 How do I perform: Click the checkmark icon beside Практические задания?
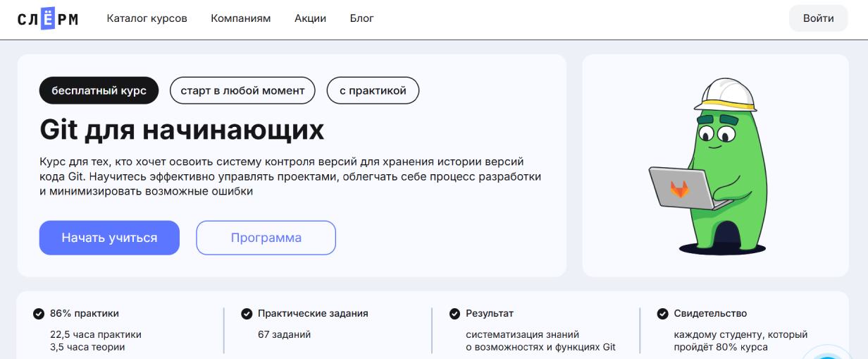click(247, 314)
